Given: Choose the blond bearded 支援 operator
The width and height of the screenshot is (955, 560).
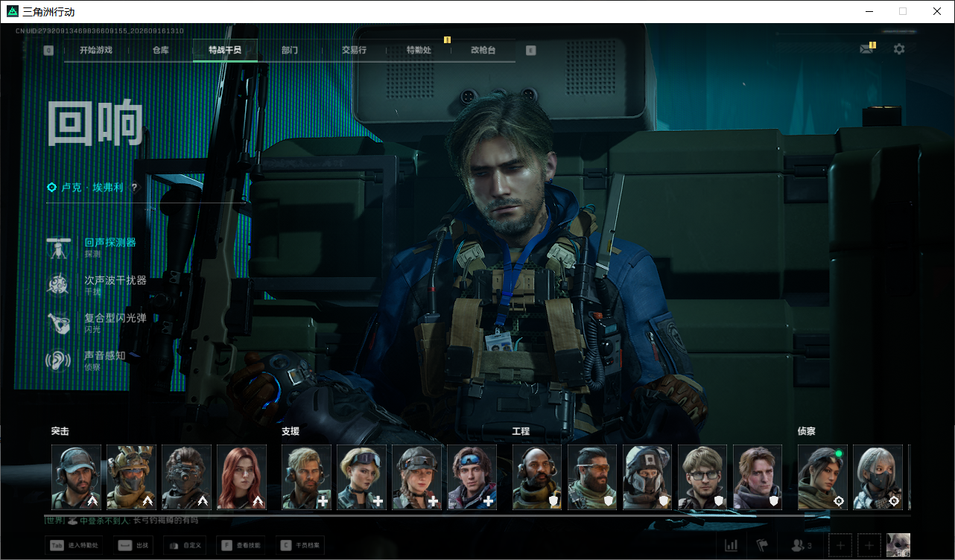Looking at the screenshot, I should [306, 477].
